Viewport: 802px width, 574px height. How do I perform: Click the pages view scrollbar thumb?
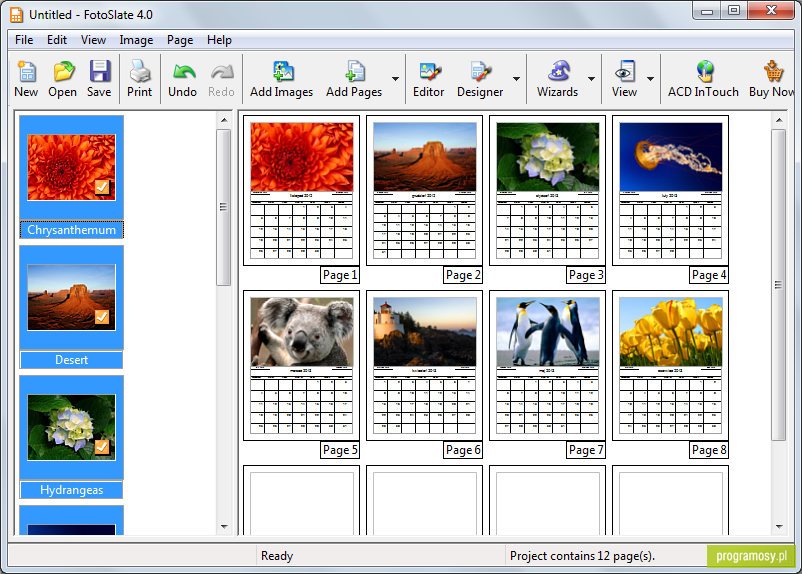tap(778, 284)
